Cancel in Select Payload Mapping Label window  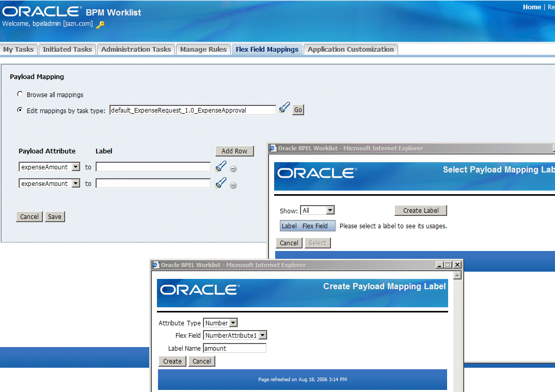[289, 243]
